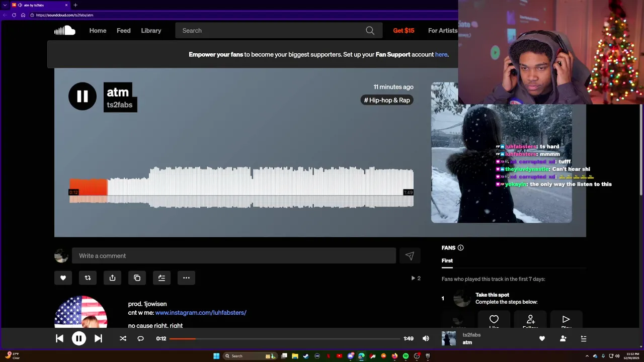Image resolution: width=644 pixels, height=362 pixels.
Task: Toggle repeat in the player bar
Action: 140,338
